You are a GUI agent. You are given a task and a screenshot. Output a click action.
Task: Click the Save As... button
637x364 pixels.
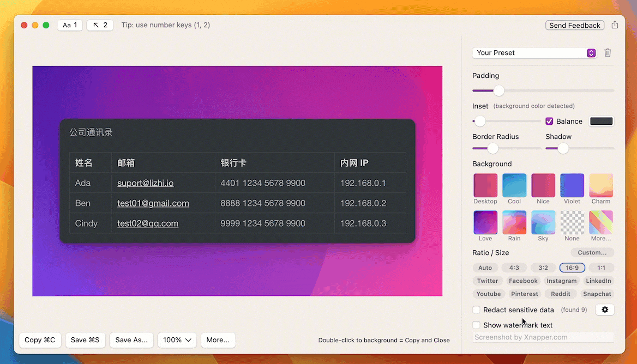pos(131,340)
